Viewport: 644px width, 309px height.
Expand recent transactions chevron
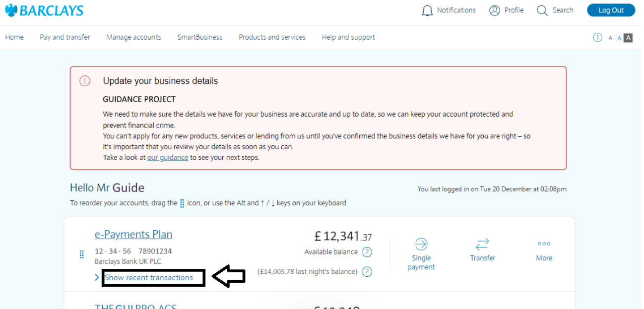coord(96,277)
